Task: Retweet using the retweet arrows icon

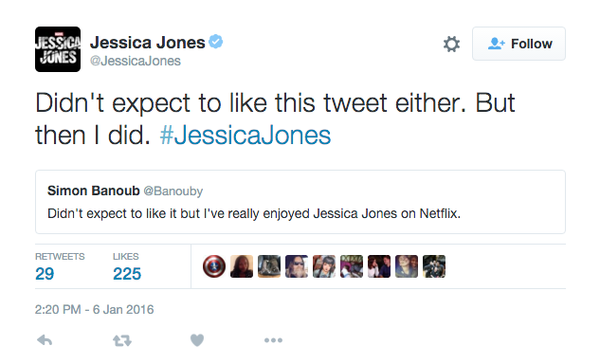Action: pos(122,340)
